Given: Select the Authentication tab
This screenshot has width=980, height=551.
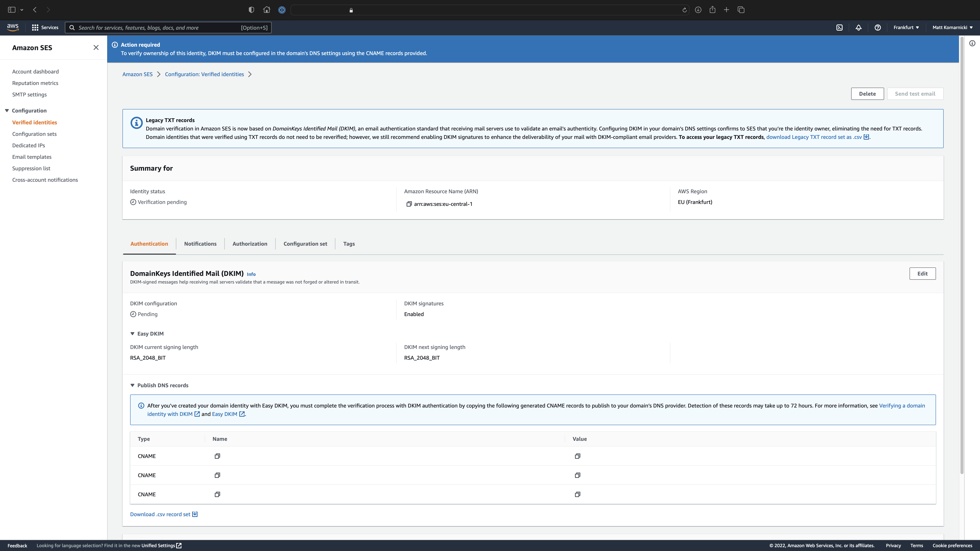Looking at the screenshot, I should pyautogui.click(x=149, y=243).
